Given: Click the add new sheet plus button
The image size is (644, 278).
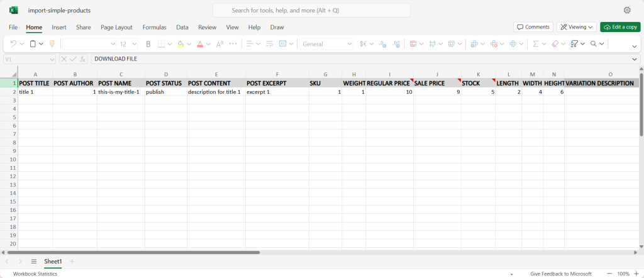Looking at the screenshot, I should (72, 261).
